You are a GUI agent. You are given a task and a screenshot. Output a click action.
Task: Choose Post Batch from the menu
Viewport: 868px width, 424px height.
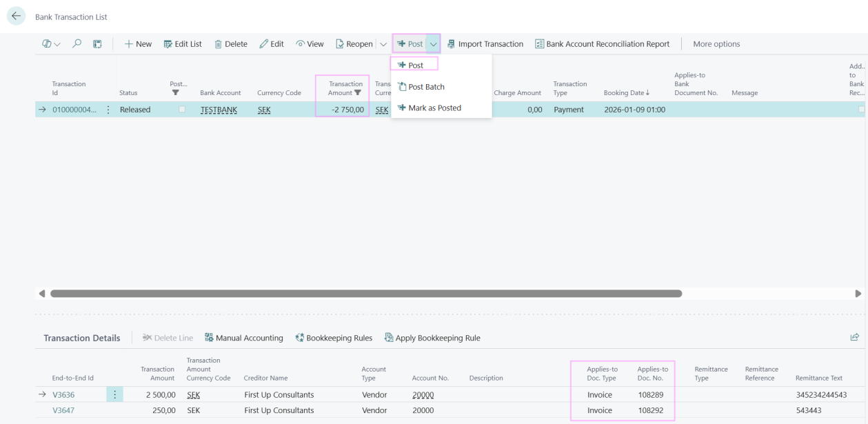click(x=421, y=87)
